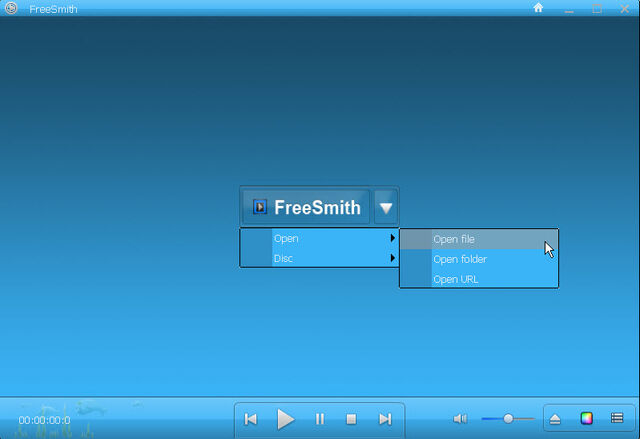Stop the playback
640x439 pixels.
coord(351,419)
